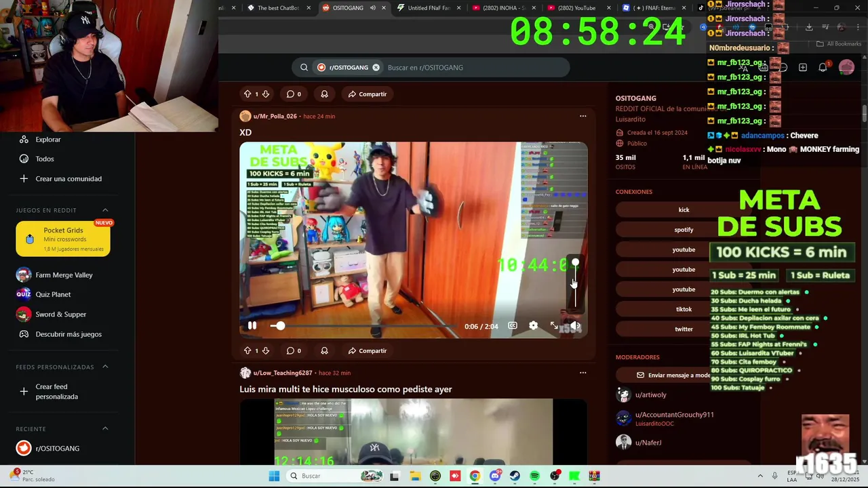Open Steam from the taskbar

click(515, 476)
